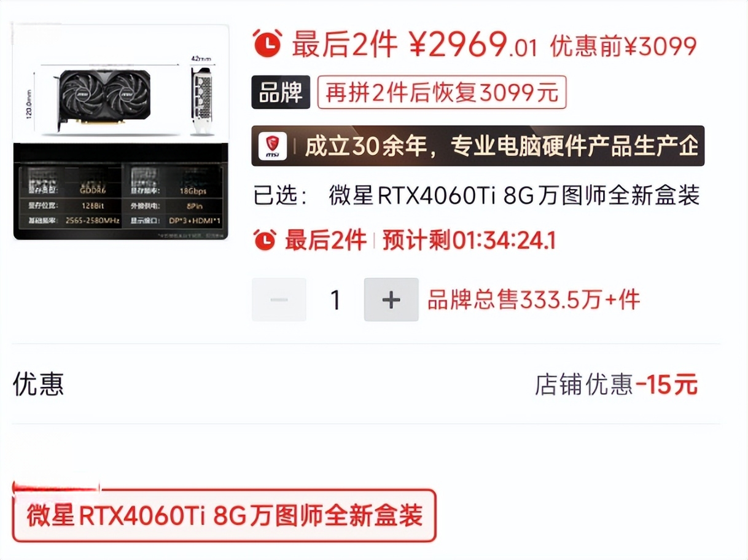Click the 再拼2件后恢复3099元 tag

point(442,93)
